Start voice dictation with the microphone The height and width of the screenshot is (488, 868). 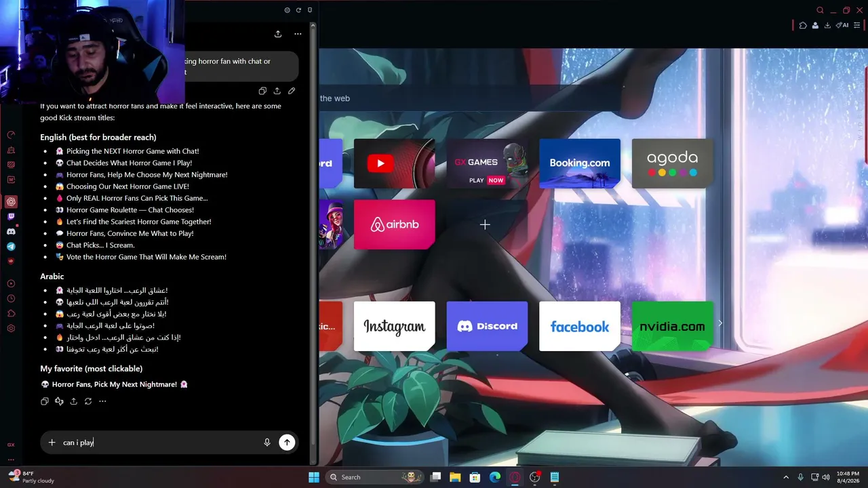pyautogui.click(x=267, y=443)
